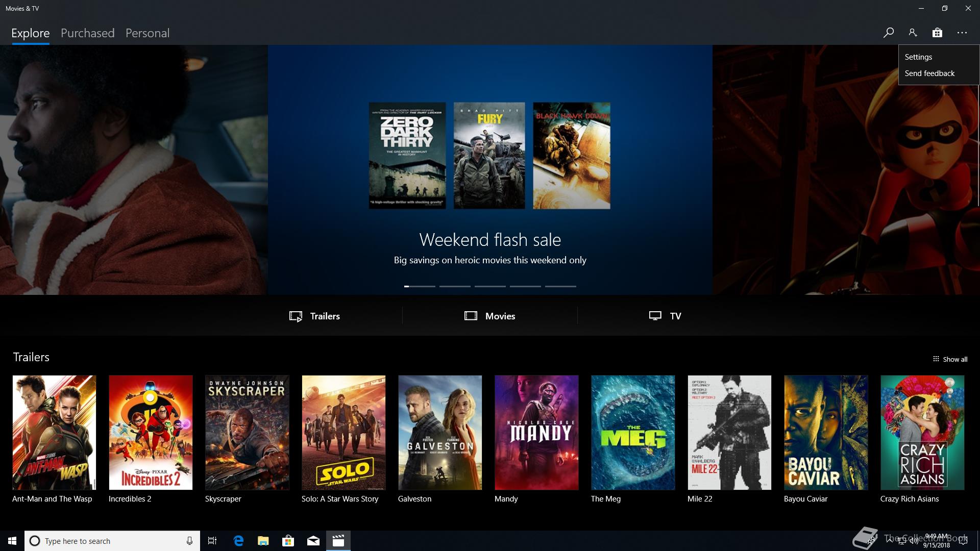
Task: Click Show all for Trailers
Action: pyautogui.click(x=950, y=359)
